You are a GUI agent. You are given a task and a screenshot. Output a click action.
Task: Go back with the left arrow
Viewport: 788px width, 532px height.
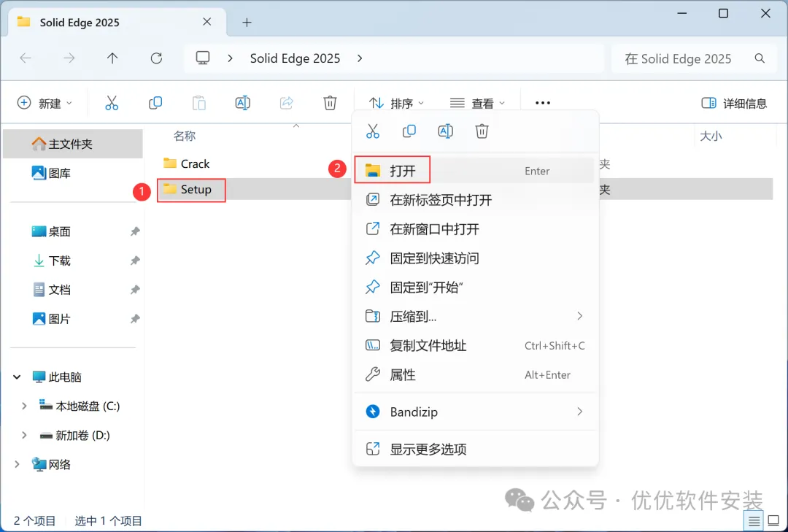click(26, 58)
